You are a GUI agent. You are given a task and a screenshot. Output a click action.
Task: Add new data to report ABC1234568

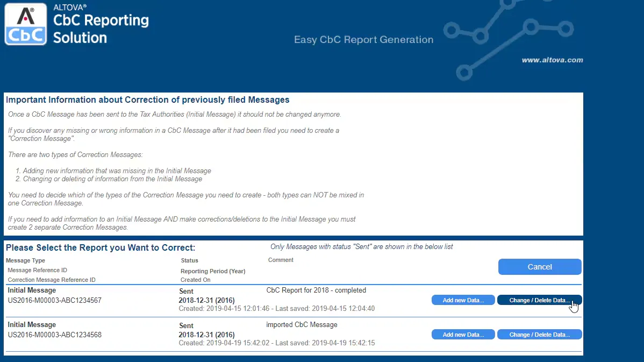point(463,335)
